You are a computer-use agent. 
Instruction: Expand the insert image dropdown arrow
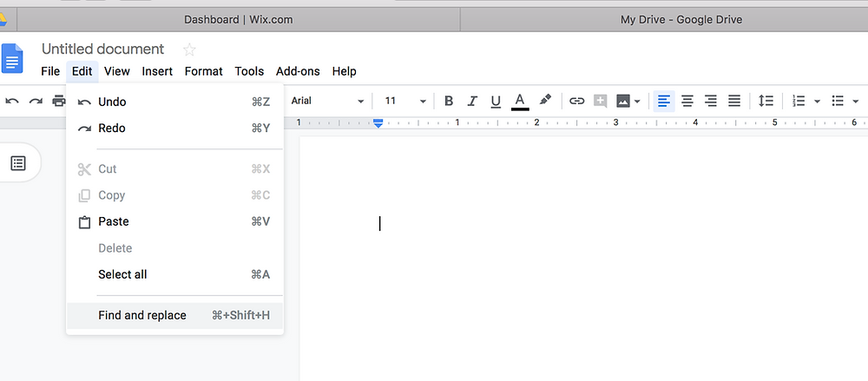point(637,102)
